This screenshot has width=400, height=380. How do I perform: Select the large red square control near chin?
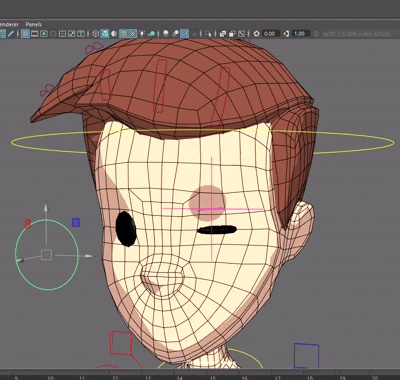tap(121, 343)
